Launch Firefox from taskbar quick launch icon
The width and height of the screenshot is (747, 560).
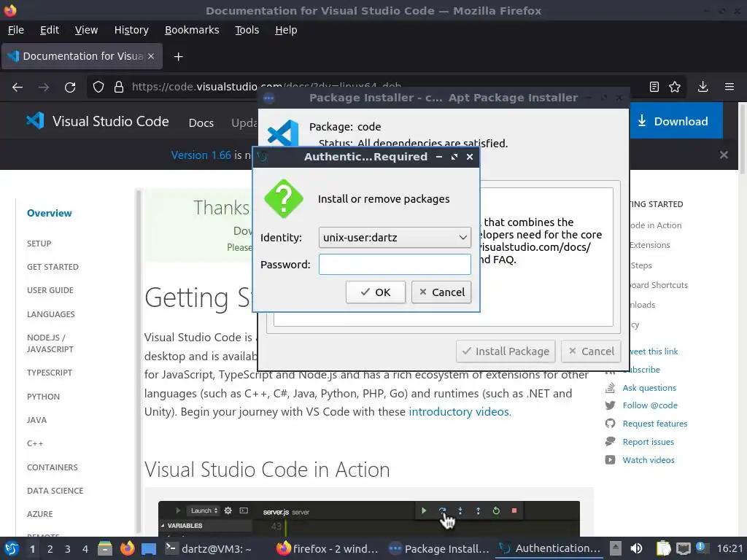coord(127,548)
